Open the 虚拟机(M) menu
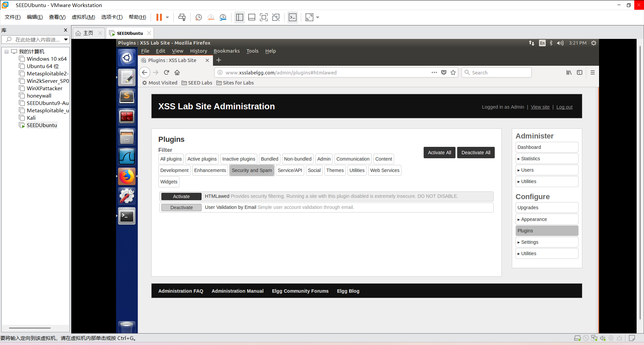 pos(84,17)
